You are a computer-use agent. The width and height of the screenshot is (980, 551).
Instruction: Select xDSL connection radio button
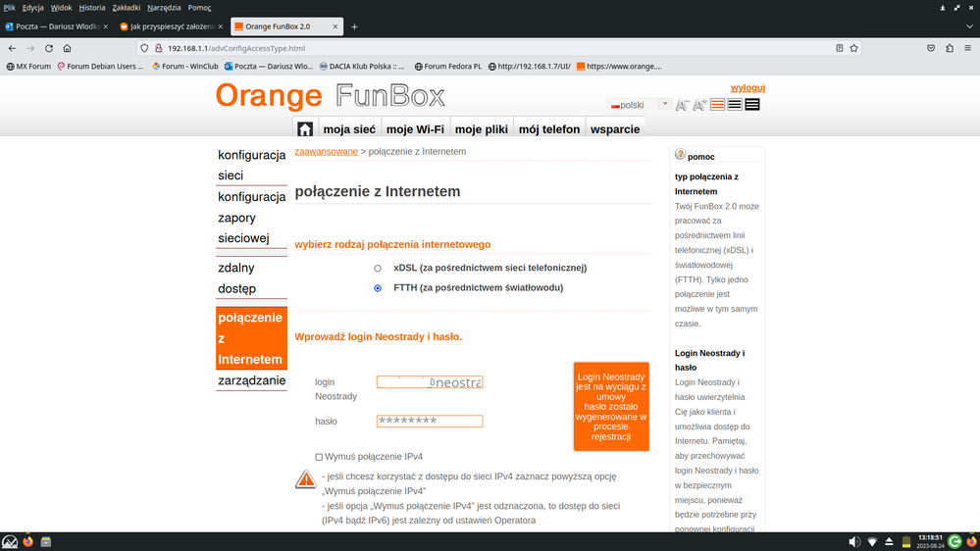tap(378, 268)
